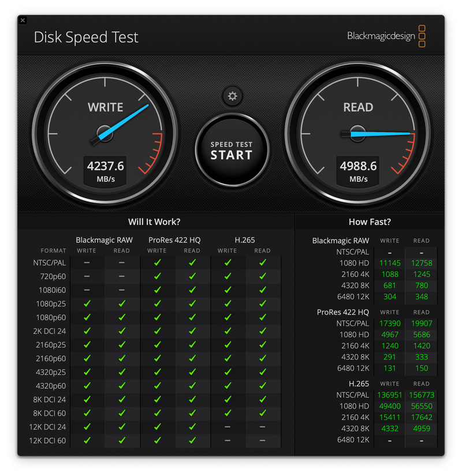Click ProRes 422 HQ write checkmark for NTSC/PAL

tap(157, 263)
